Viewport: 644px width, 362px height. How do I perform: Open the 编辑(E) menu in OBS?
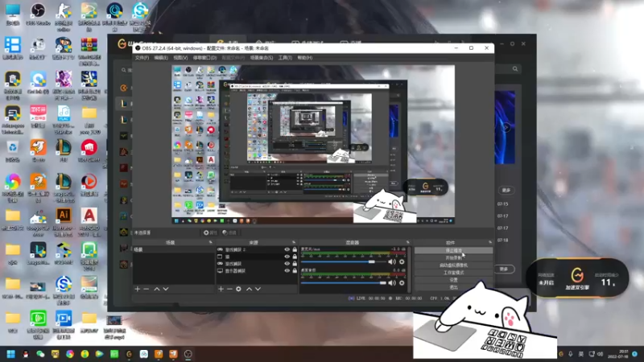click(x=161, y=58)
